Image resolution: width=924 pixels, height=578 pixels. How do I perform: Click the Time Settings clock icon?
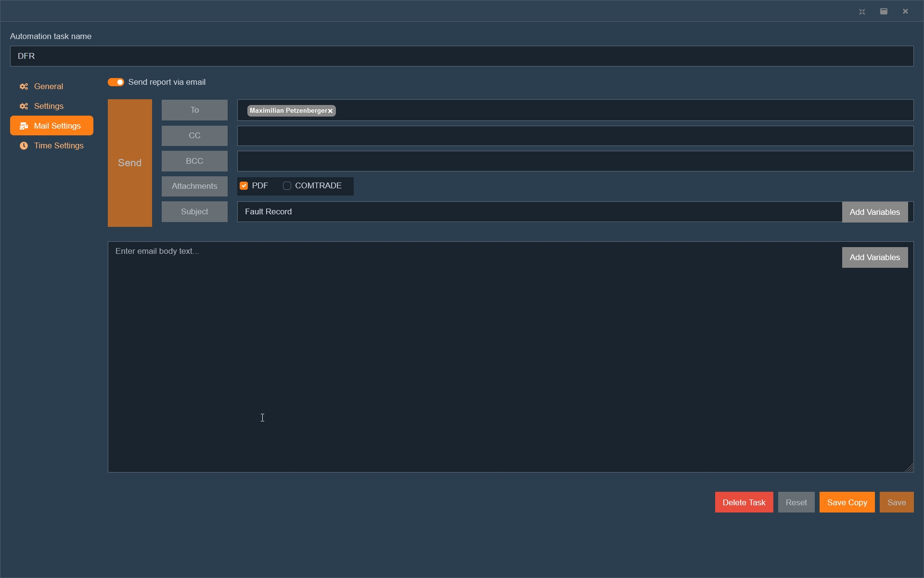[x=24, y=146]
